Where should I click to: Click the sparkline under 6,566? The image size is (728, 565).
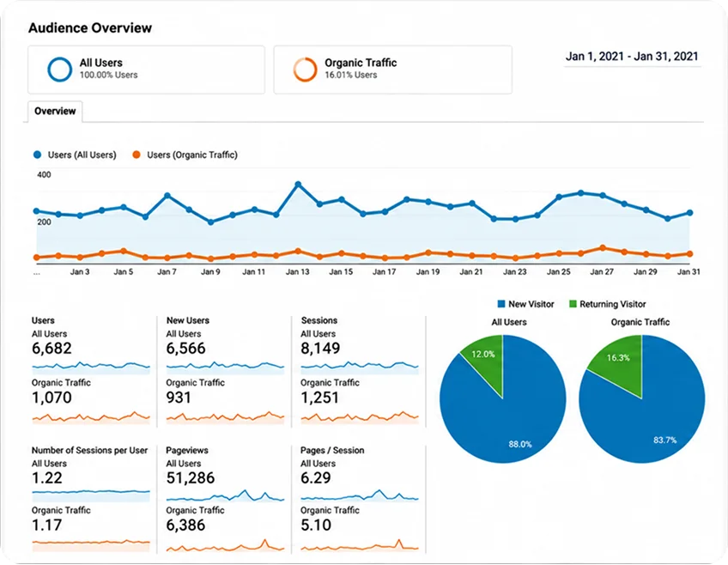[225, 368]
